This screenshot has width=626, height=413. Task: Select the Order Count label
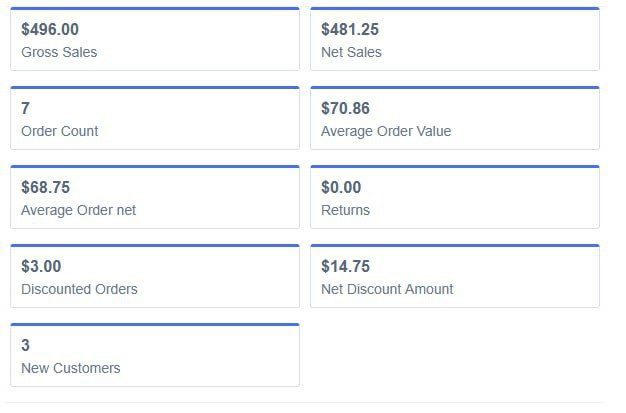click(x=59, y=131)
